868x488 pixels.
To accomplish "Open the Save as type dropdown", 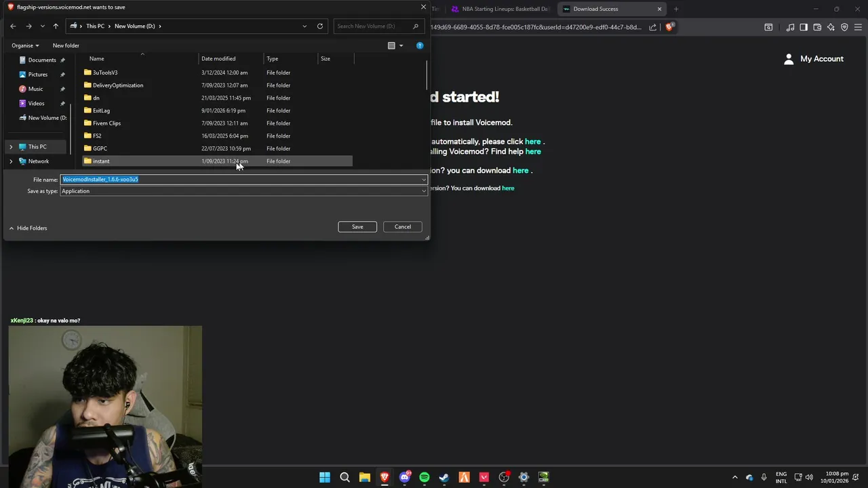I will (243, 191).
